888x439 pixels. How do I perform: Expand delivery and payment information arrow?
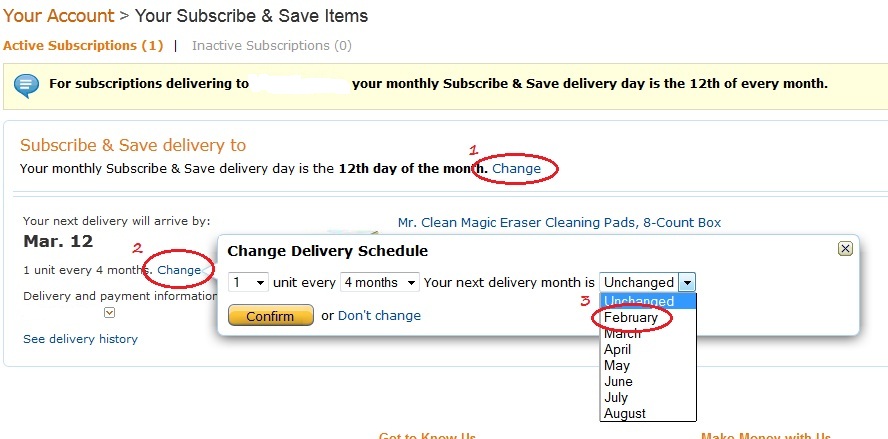(x=110, y=313)
